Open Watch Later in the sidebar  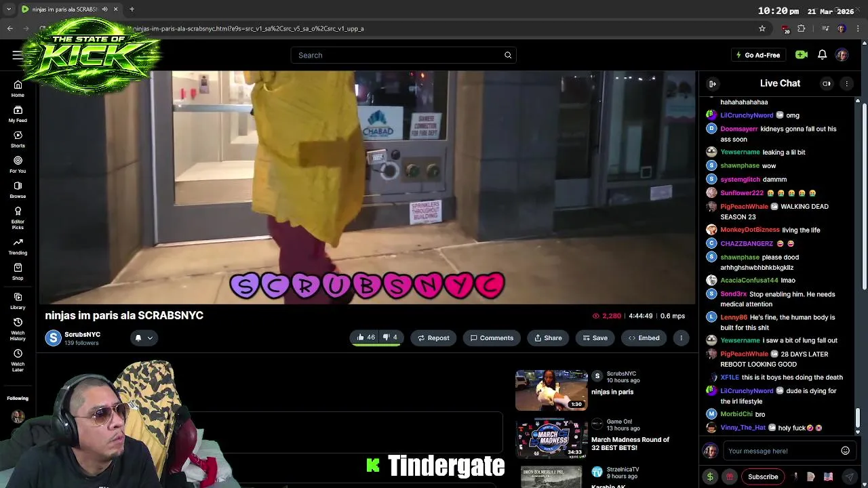[18, 360]
